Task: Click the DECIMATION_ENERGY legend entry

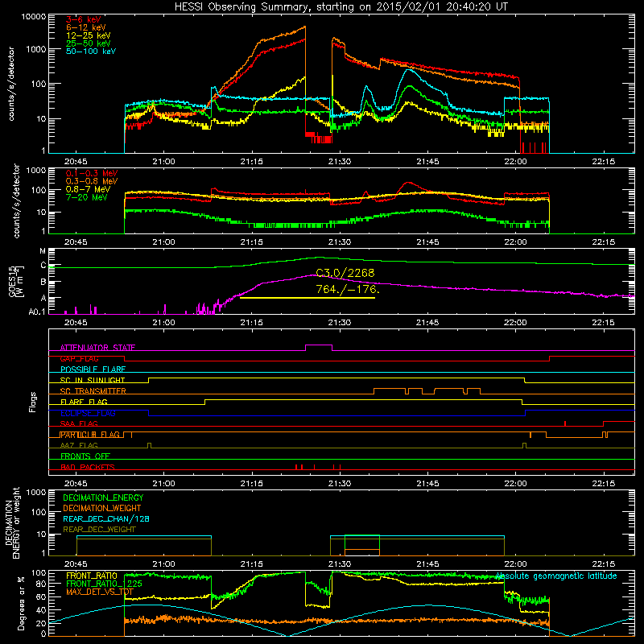Action: pos(103,497)
